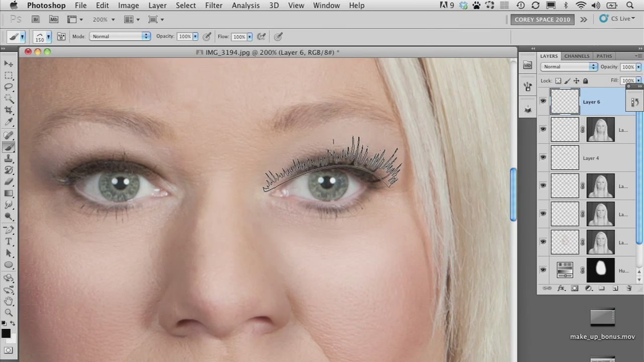Select the Gradient tool

coord(9,193)
